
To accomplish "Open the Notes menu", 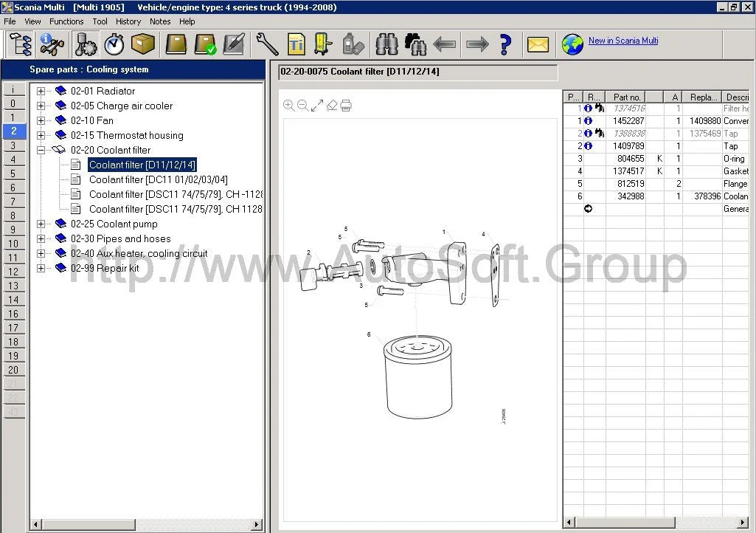I will (160, 21).
